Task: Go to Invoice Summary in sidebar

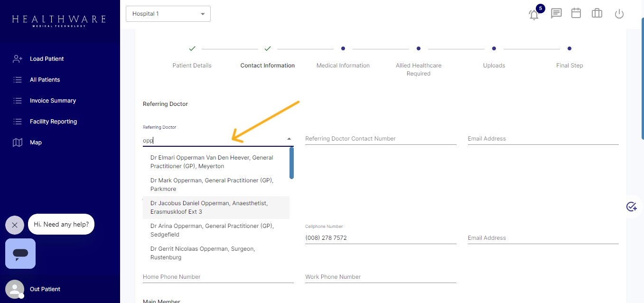Action: 53,101
